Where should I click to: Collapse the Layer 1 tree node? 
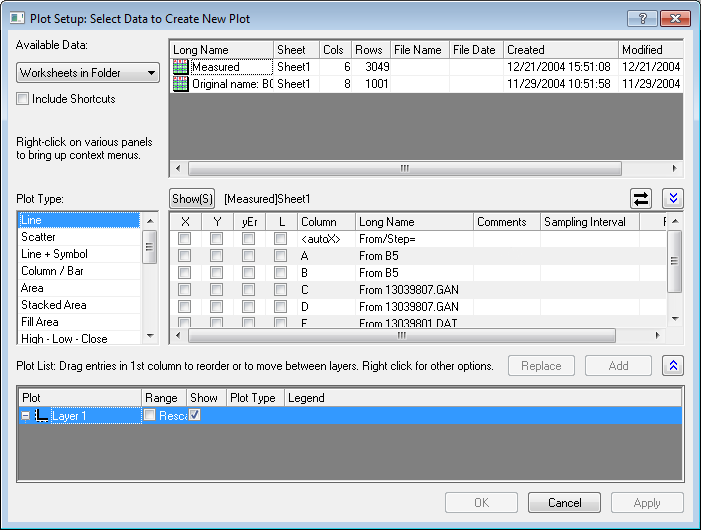click(x=25, y=415)
